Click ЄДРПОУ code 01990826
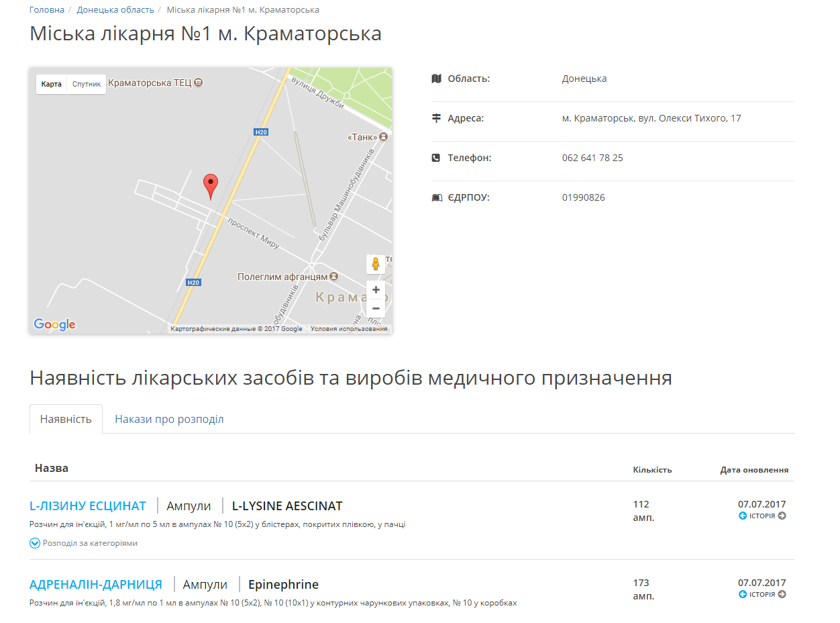Viewport: 840px width, 623px height. pos(584,197)
